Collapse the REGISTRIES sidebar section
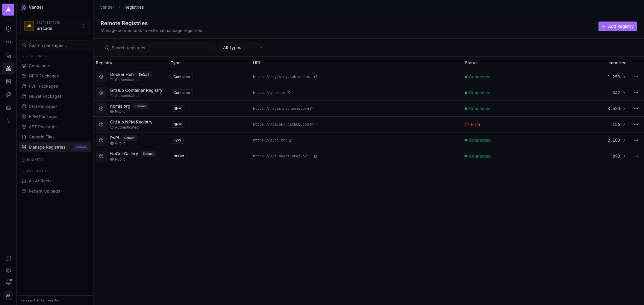Image resolution: width=644 pixels, height=305 pixels. [x=34, y=56]
